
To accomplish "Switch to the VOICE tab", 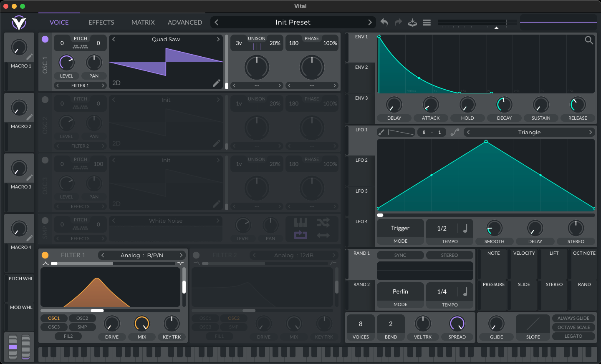I will point(59,23).
